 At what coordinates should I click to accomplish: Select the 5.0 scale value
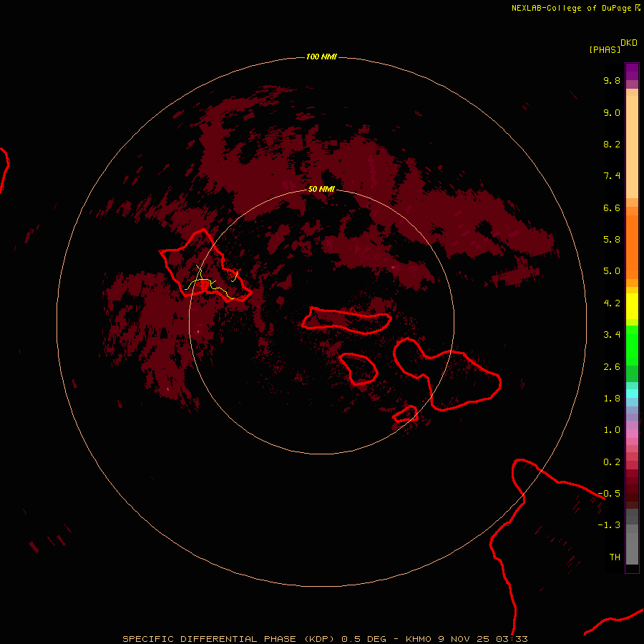612,271
